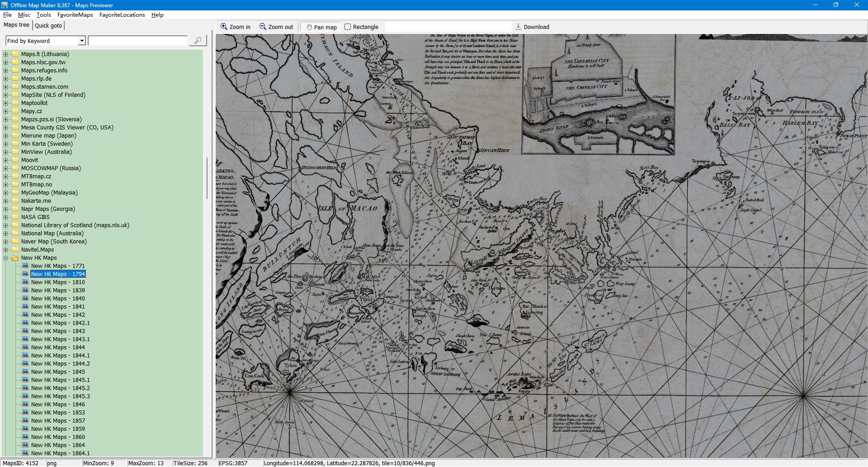This screenshot has height=467, width=868.
Task: Activate the Rectangle selection tool
Action: coord(348,27)
